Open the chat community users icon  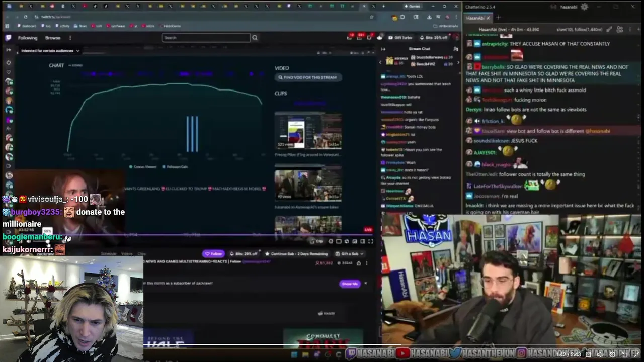coord(456,49)
